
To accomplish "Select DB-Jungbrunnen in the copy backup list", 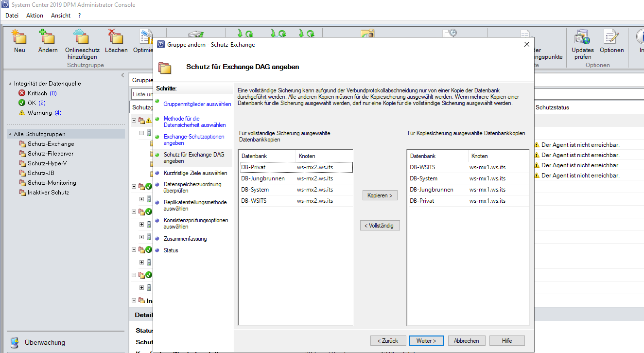I will (x=468, y=190).
